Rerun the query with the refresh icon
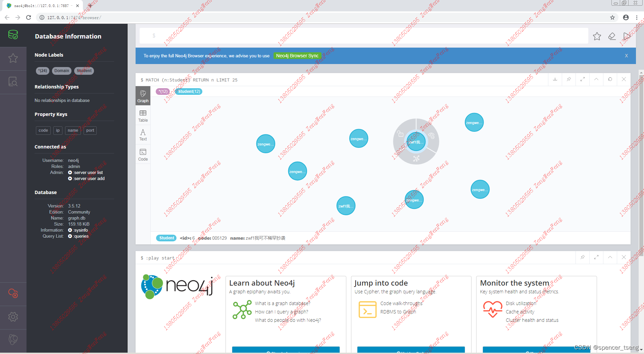The height and width of the screenshot is (354, 644). coord(610,79)
